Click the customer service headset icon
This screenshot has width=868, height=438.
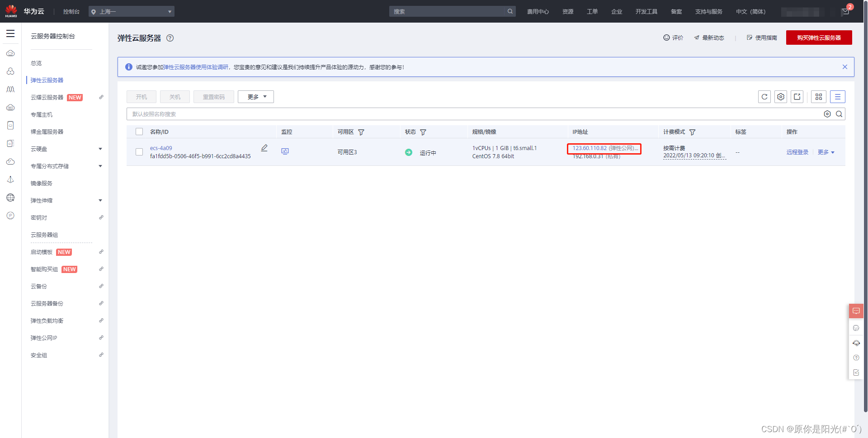tap(856, 343)
